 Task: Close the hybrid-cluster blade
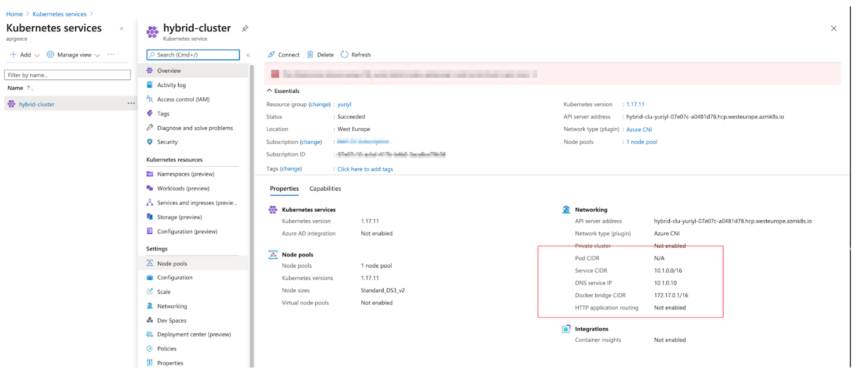[833, 28]
